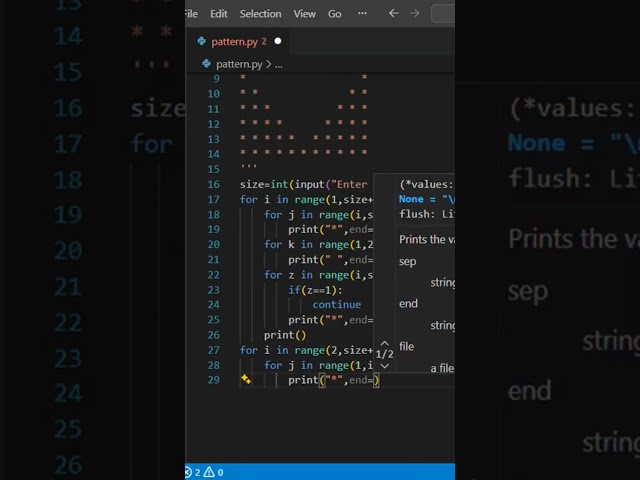Click line number 27 in the gutter

coord(213,350)
